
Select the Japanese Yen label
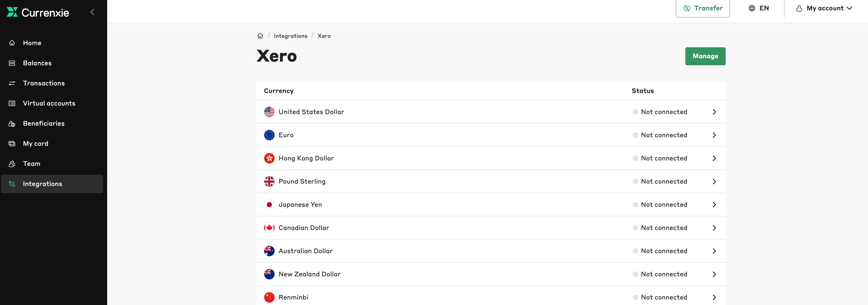(x=300, y=205)
